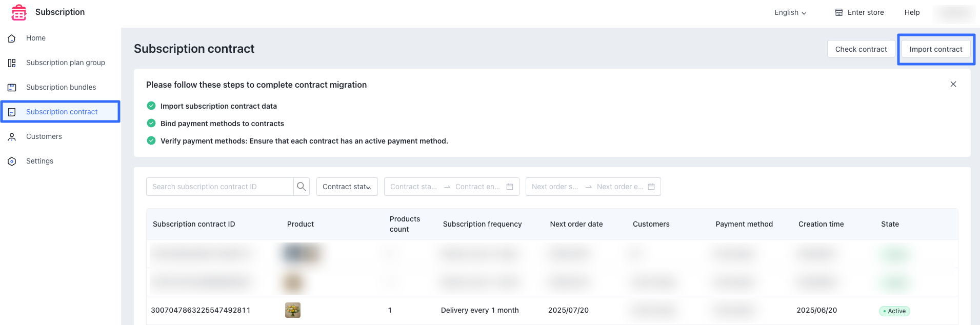Click Customers column header
Image resolution: width=980 pixels, height=325 pixels.
[651, 224]
